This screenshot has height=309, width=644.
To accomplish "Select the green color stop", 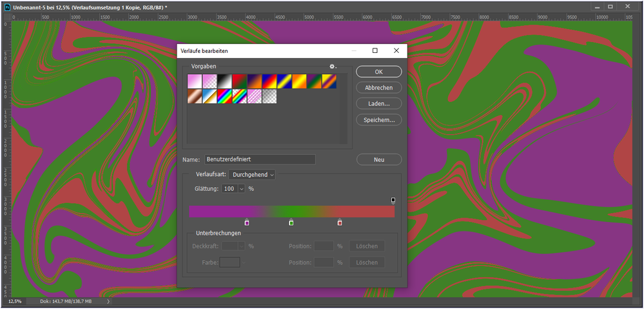I will (291, 223).
